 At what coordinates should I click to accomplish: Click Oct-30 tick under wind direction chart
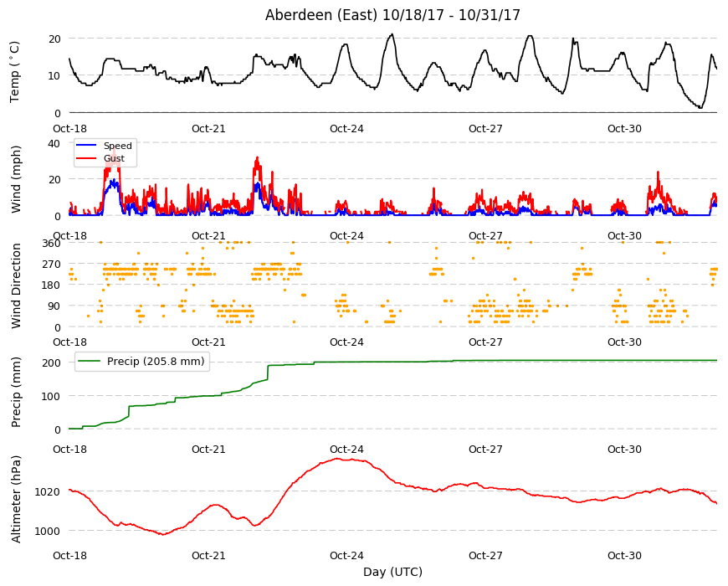click(x=624, y=342)
